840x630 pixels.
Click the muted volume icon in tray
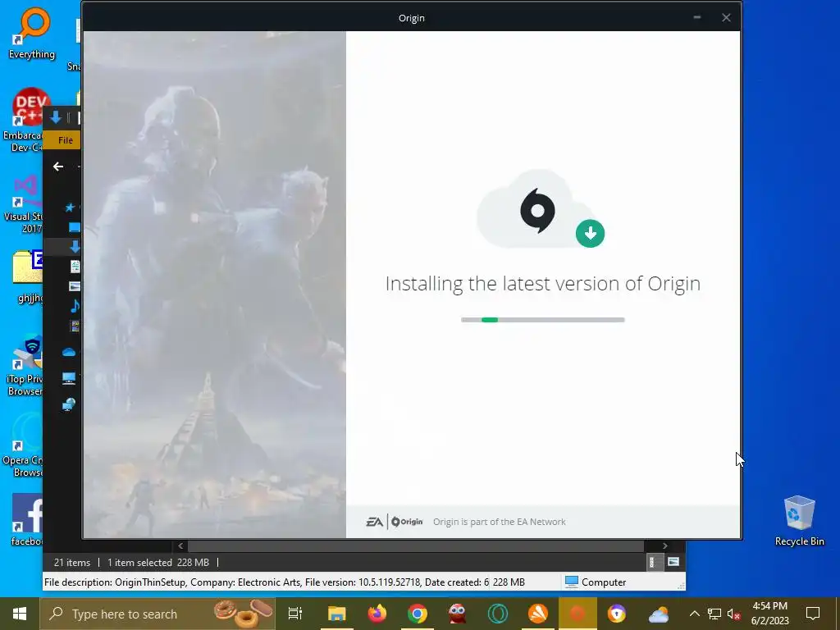[x=734, y=614]
